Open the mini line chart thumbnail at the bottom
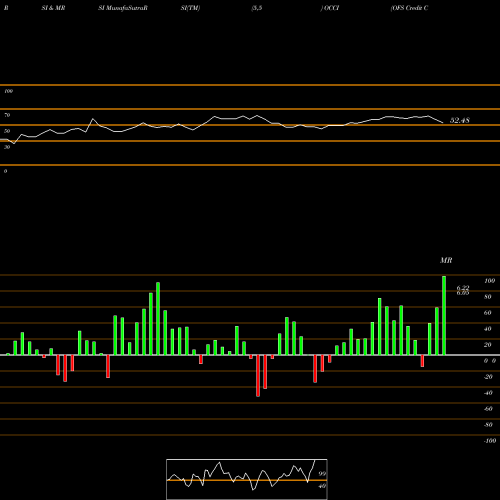This screenshot has height=500, width=500. pos(247,479)
